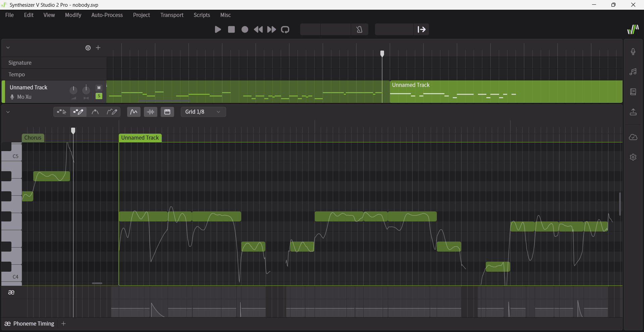The width and height of the screenshot is (644, 332).
Task: Open the File menu
Action: pos(9,15)
